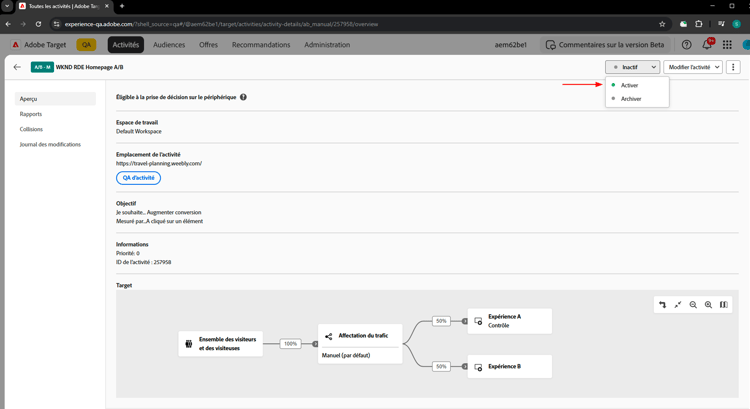Click the ID de l'activité : 257958 text
Image resolution: width=750 pixels, height=409 pixels.
pos(143,262)
